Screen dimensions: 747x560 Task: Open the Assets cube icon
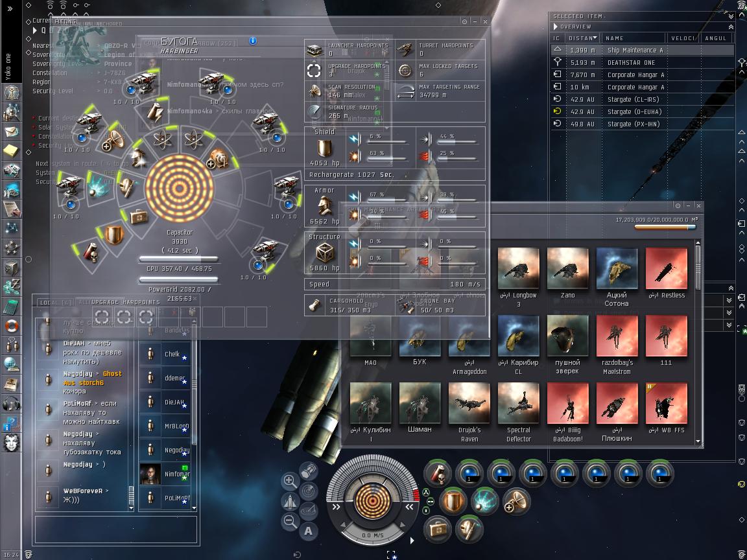click(10, 267)
